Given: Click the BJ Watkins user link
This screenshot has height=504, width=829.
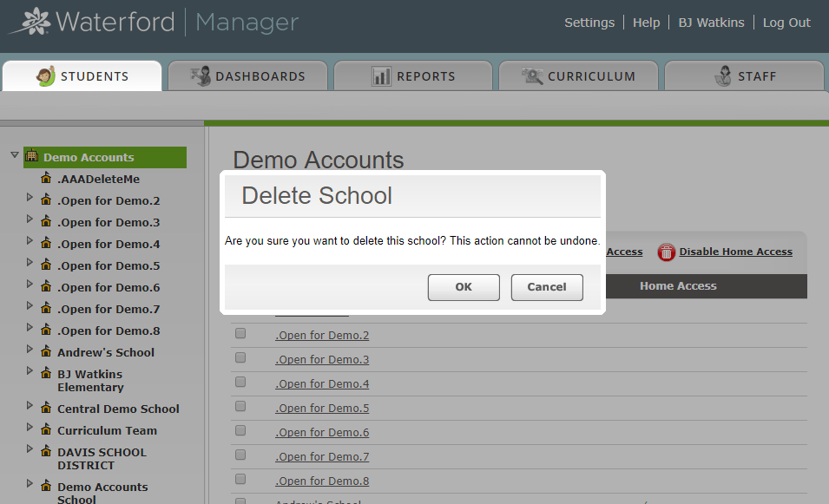Looking at the screenshot, I should coord(711,23).
